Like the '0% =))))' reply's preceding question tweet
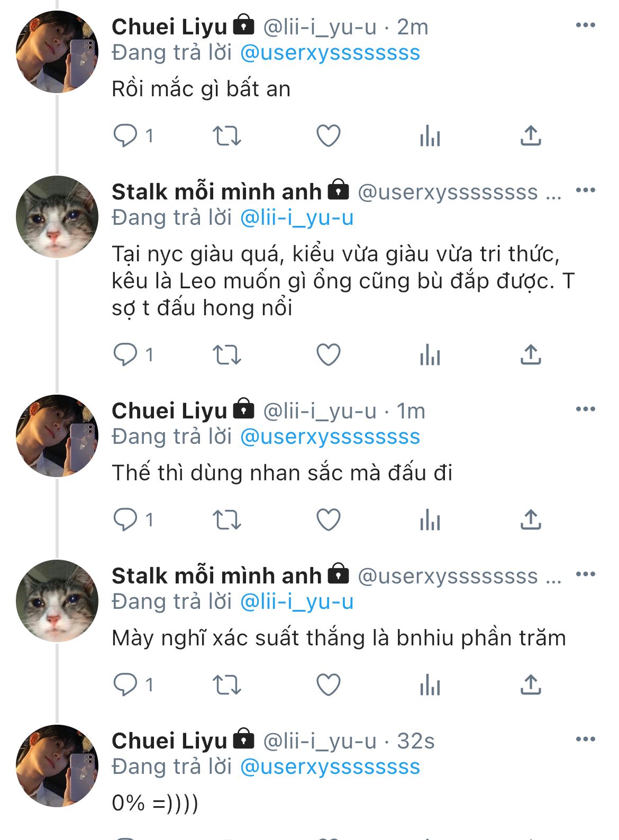 pos(328,685)
